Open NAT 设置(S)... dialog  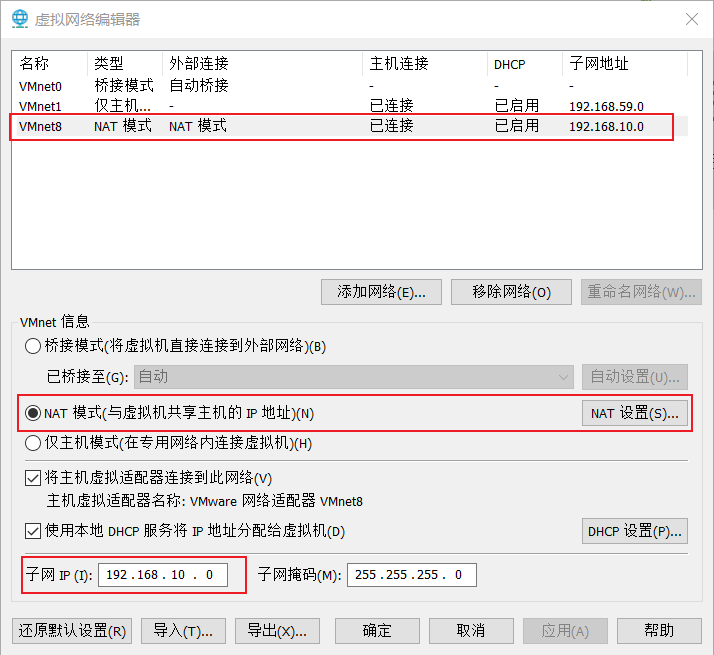(635, 413)
